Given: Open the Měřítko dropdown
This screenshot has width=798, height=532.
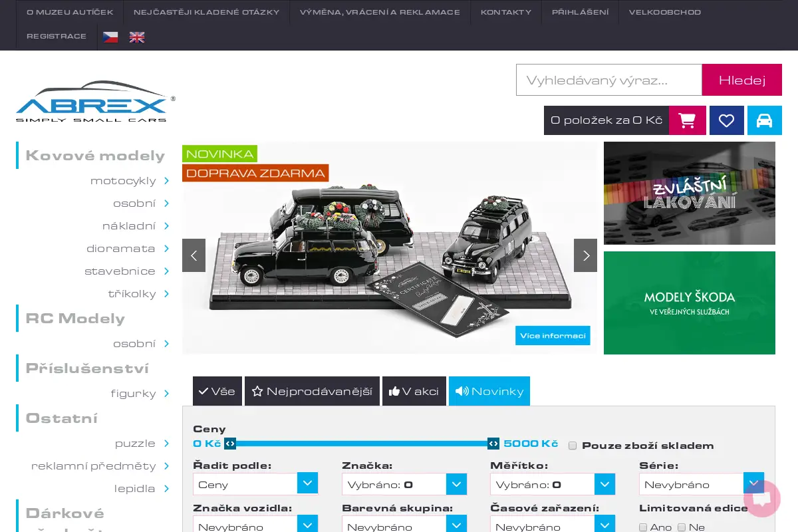Looking at the screenshot, I should click(553, 484).
